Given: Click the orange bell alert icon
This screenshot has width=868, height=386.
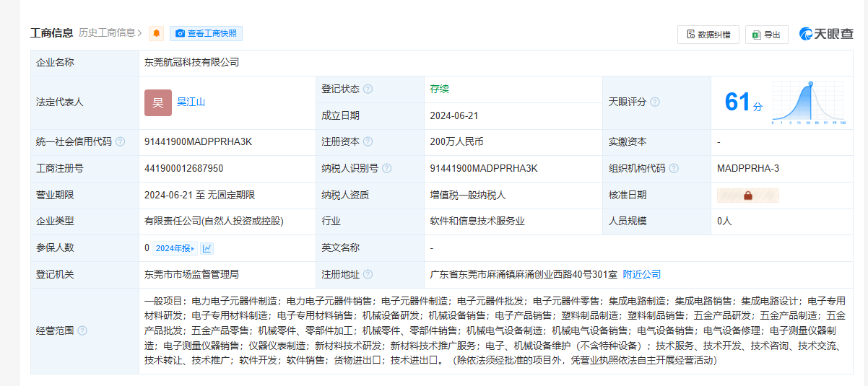Looking at the screenshot, I should [156, 33].
